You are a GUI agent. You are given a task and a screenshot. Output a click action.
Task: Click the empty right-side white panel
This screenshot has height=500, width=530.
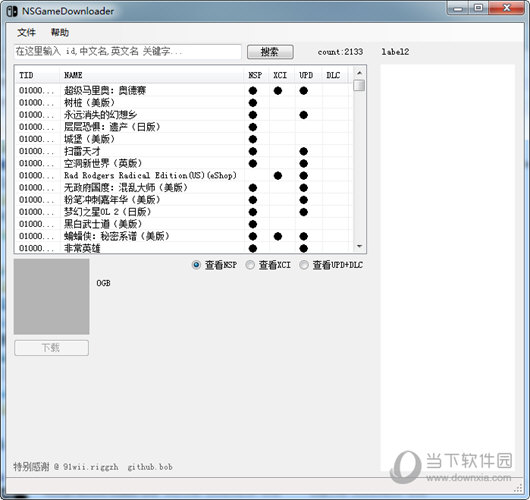pos(448,267)
